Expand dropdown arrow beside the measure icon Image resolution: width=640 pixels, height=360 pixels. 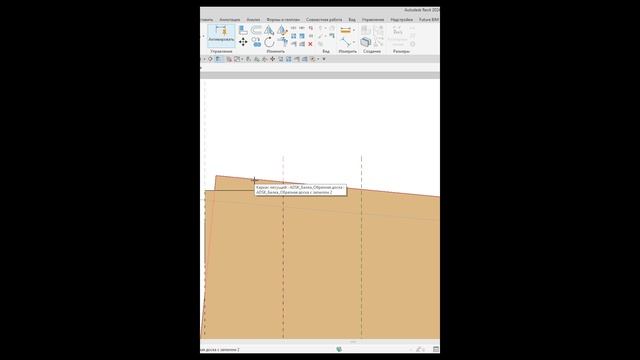tap(354, 42)
